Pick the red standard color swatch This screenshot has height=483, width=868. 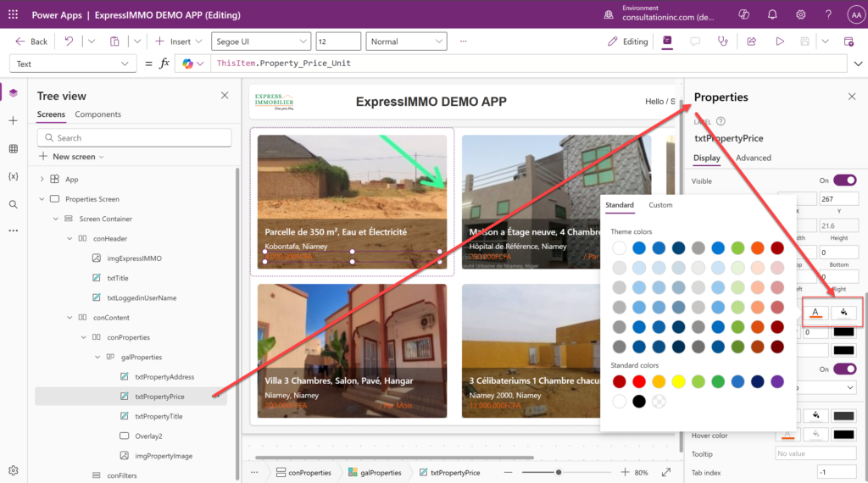[639, 381]
